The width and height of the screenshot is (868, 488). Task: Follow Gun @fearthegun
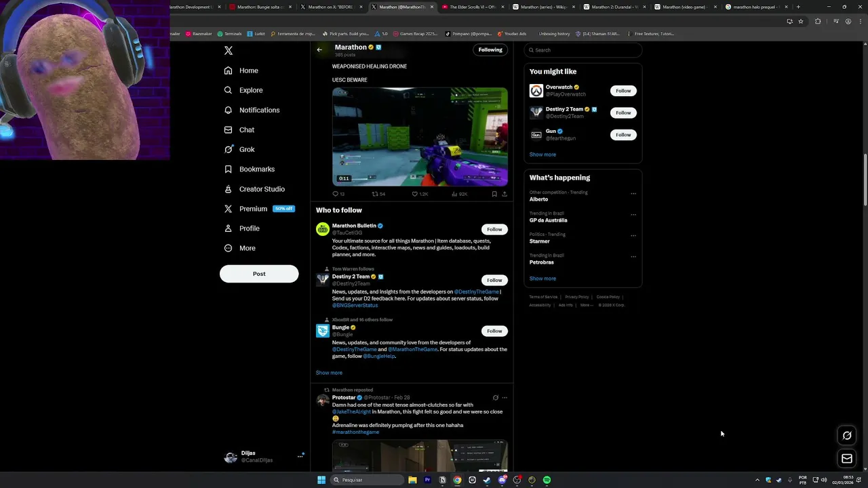point(623,135)
